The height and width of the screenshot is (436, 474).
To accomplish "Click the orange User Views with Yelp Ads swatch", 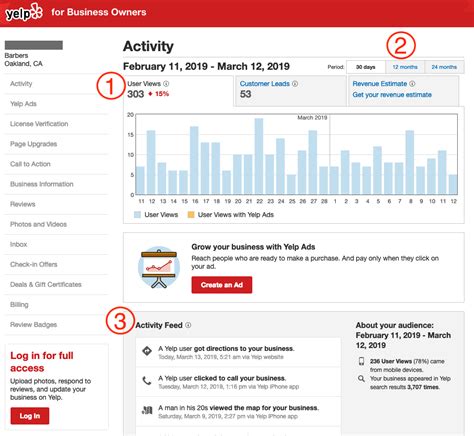I will (x=191, y=215).
